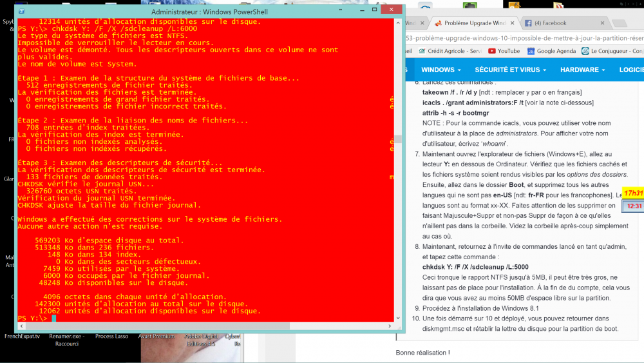Expand the WINDOWS site menu
Image resolution: width=644 pixels, height=363 pixels.
tap(440, 70)
